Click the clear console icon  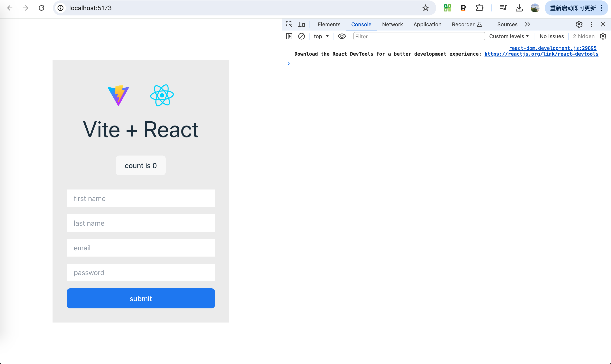302,36
